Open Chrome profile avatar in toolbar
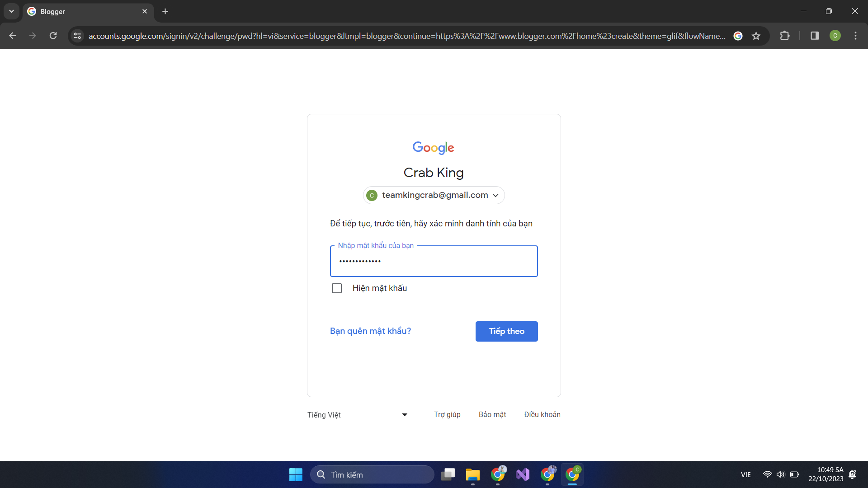 point(835,36)
